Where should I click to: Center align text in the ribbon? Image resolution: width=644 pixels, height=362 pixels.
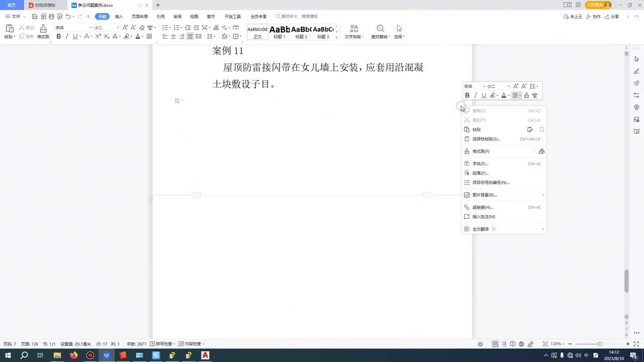(x=174, y=37)
